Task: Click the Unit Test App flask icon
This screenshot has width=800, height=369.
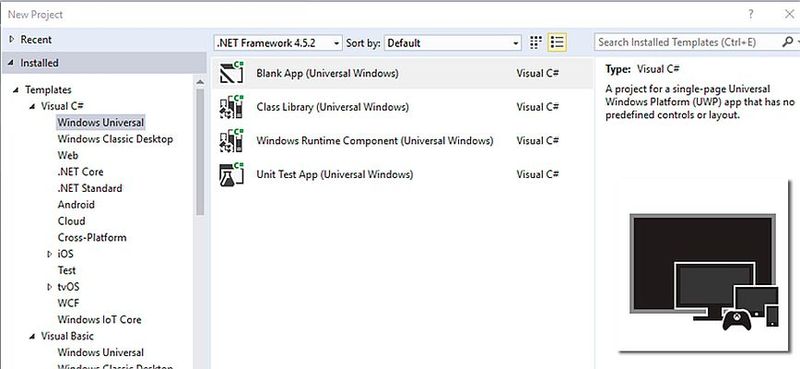Action: pos(231,174)
